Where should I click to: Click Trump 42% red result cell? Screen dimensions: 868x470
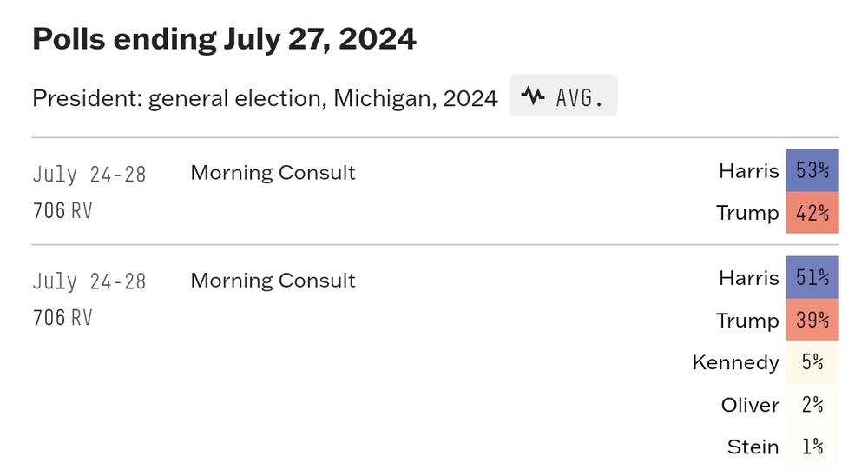[x=812, y=212]
